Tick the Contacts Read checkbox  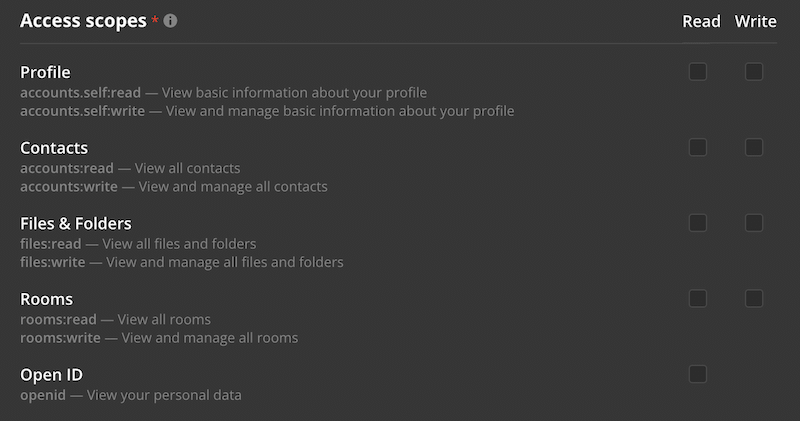698,148
